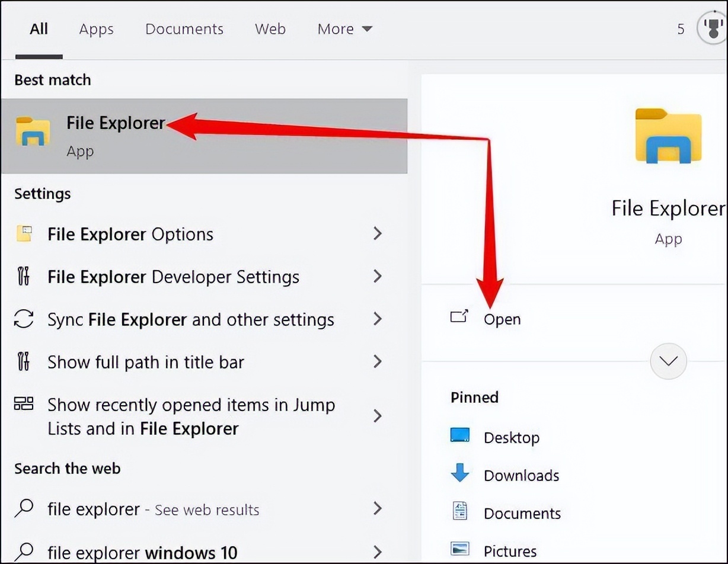Switch to the Apps tab
This screenshot has width=728, height=564.
pos(96,28)
